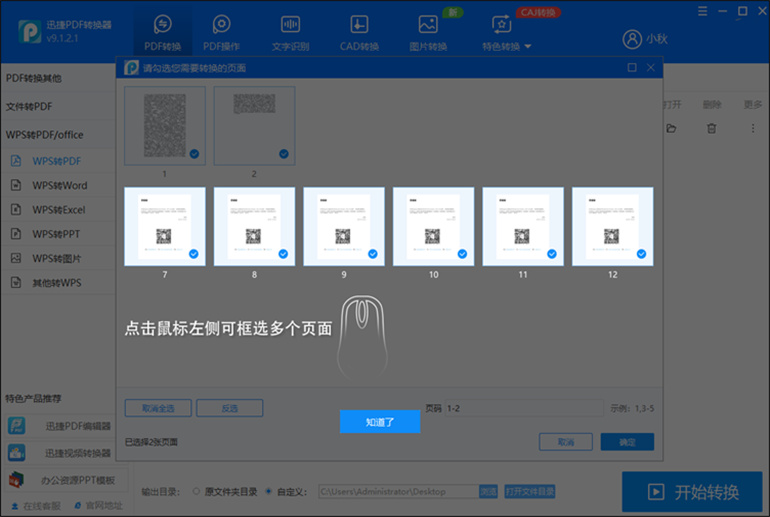Click 官网地址 link
Screen dimensions: 770x517
(x=98, y=506)
